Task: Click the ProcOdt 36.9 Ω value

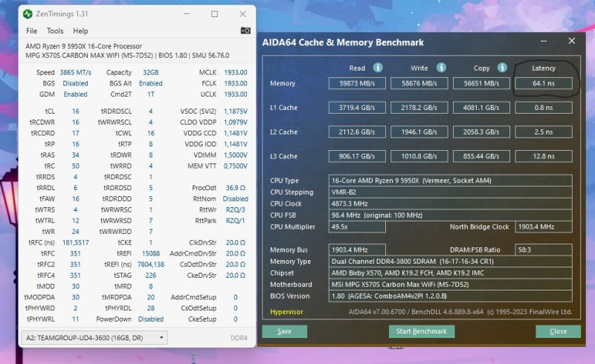Action: 236,188
